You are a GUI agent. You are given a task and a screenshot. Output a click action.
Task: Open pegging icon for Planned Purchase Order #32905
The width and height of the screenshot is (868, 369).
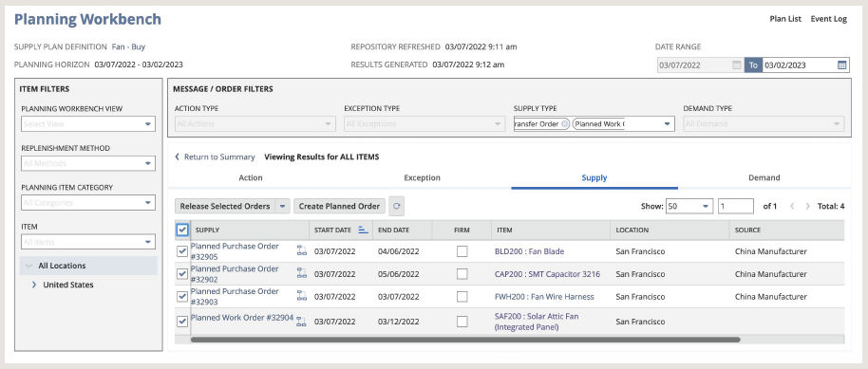[302, 250]
